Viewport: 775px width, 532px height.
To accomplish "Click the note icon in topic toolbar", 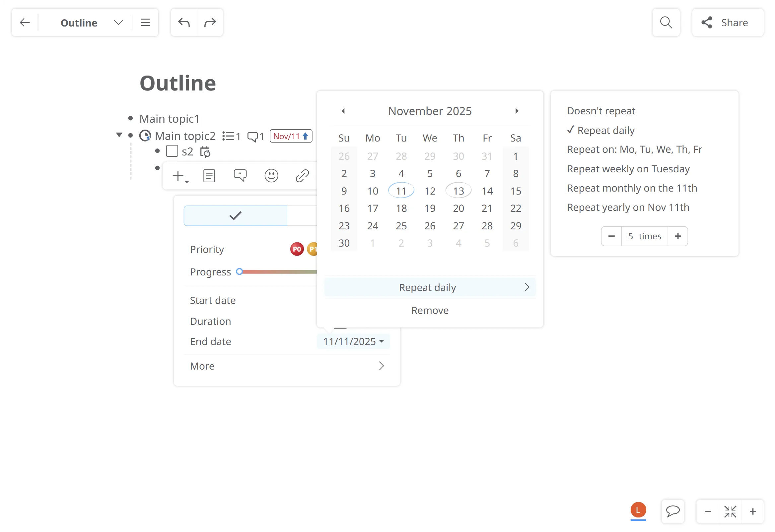I will click(x=209, y=176).
